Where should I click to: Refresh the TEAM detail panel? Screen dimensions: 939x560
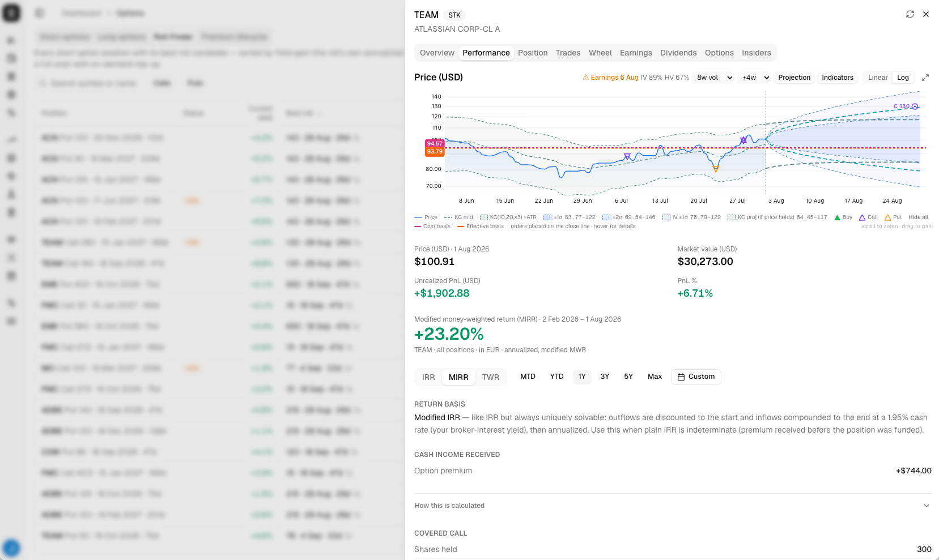click(910, 14)
